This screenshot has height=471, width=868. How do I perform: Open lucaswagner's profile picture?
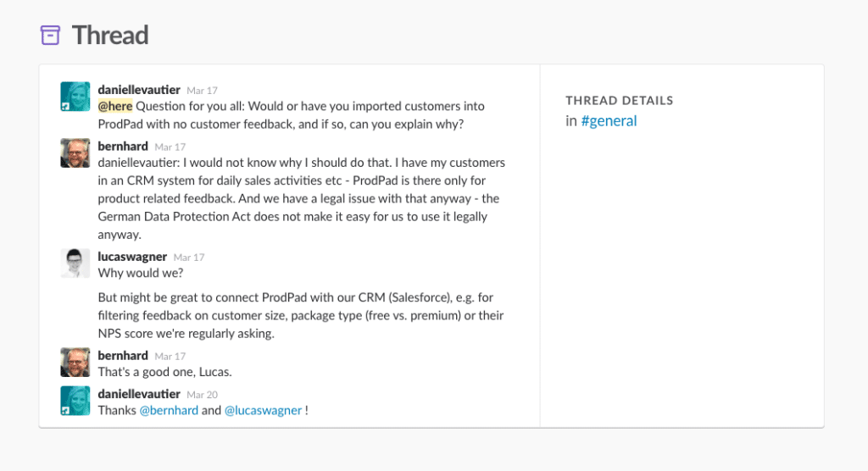(75, 263)
